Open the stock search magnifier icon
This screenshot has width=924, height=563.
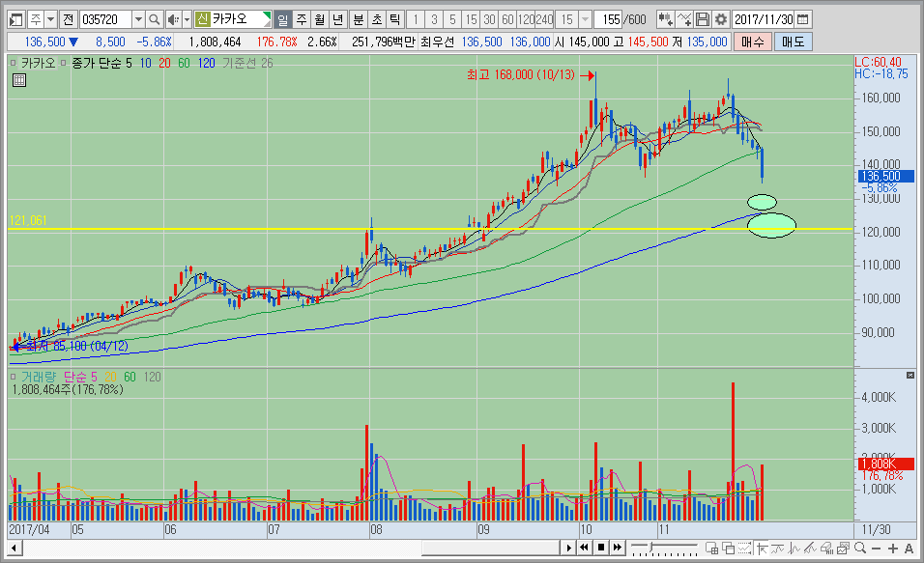click(155, 19)
